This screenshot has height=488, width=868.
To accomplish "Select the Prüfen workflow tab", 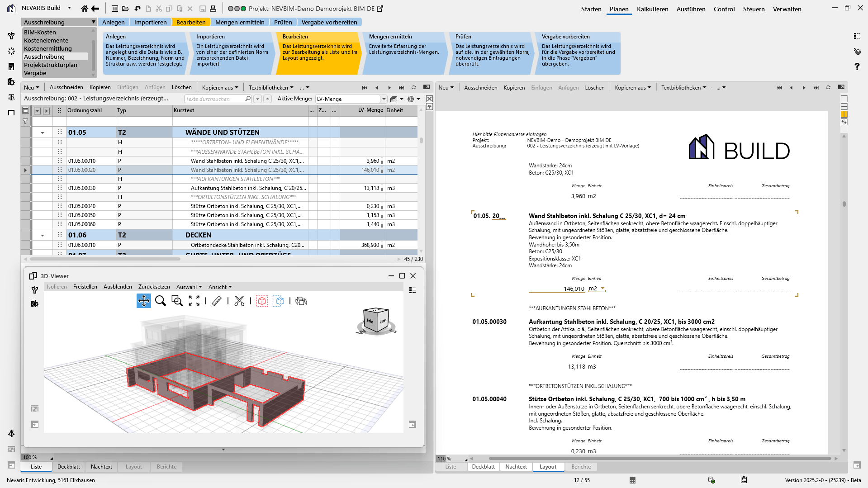I will (x=283, y=22).
